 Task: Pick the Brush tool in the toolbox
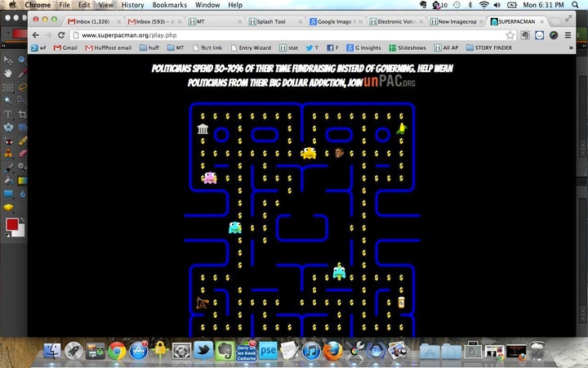click(8, 168)
